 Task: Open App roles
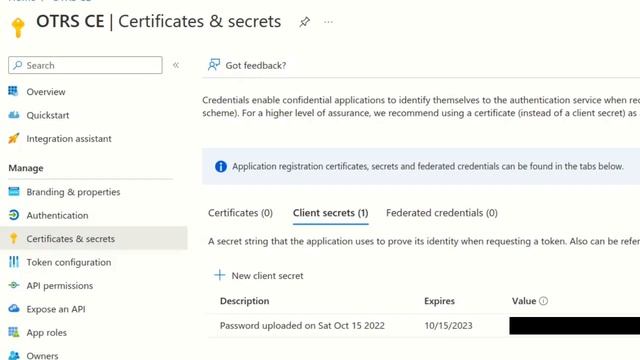47,333
